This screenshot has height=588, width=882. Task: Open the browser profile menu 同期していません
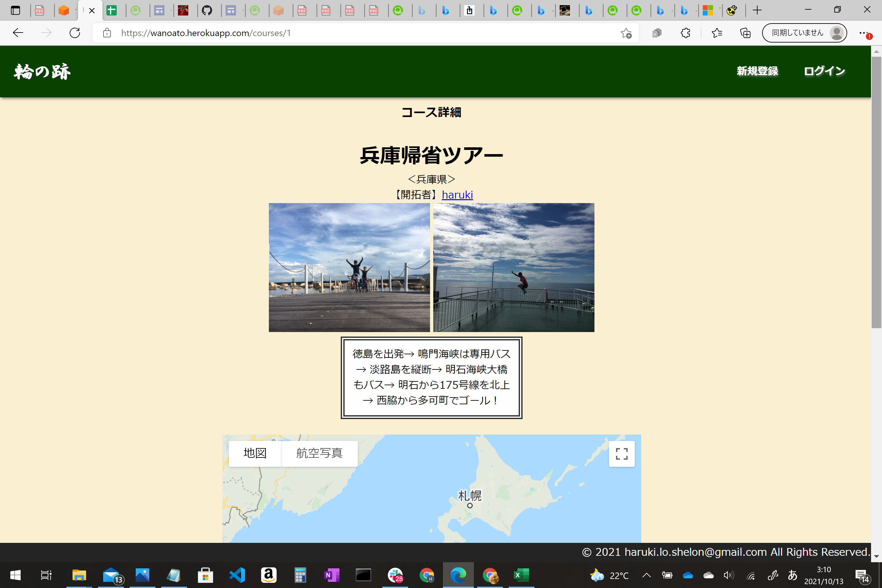(804, 33)
